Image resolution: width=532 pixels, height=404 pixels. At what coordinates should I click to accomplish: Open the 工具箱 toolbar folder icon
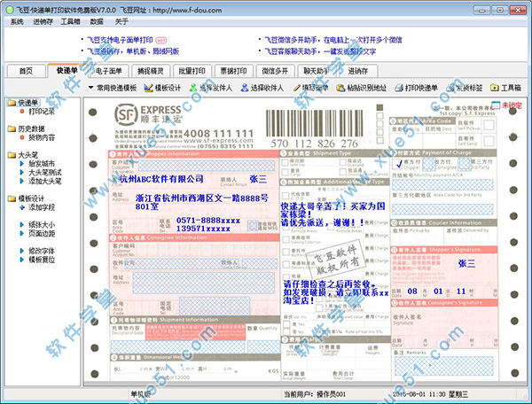click(x=495, y=88)
